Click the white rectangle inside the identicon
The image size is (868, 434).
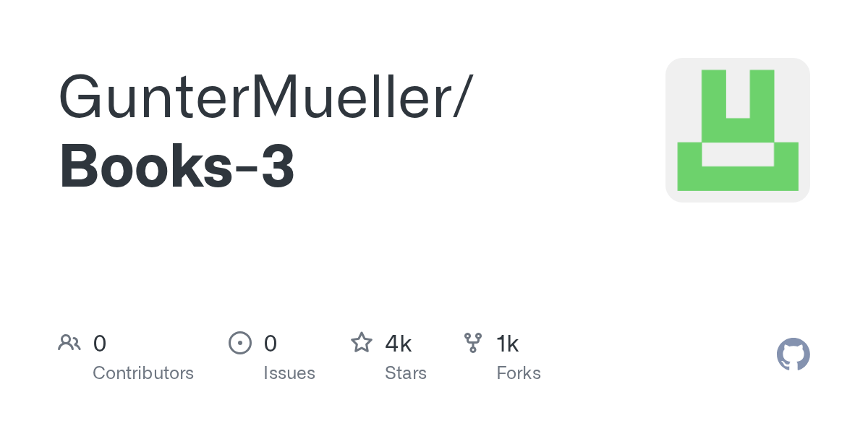click(737, 154)
